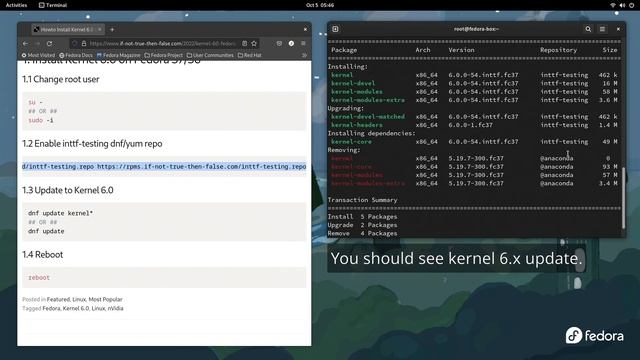Reload the page in Firefox
640x360 pixels.
click(x=49, y=43)
